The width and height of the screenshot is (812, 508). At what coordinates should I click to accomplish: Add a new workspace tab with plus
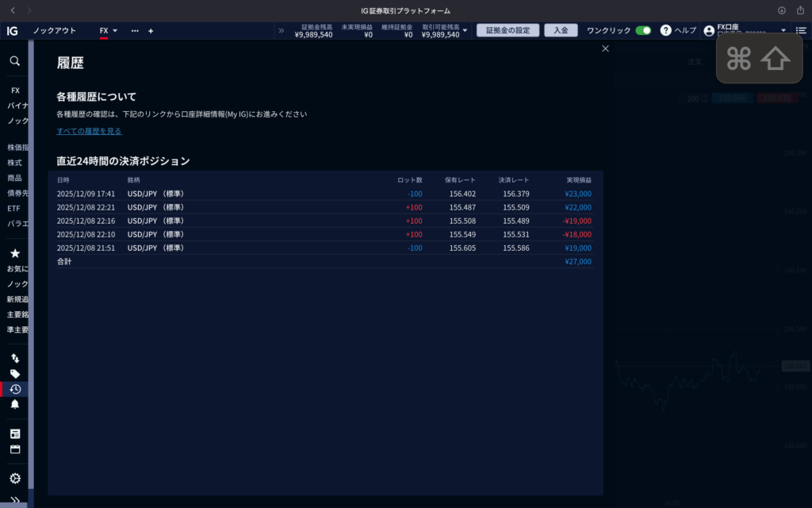click(x=151, y=30)
